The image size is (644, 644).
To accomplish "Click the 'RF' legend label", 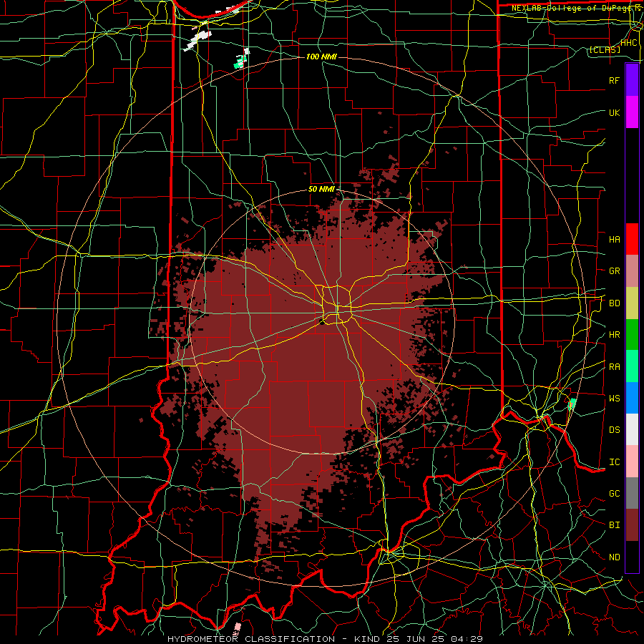I will pos(614,80).
